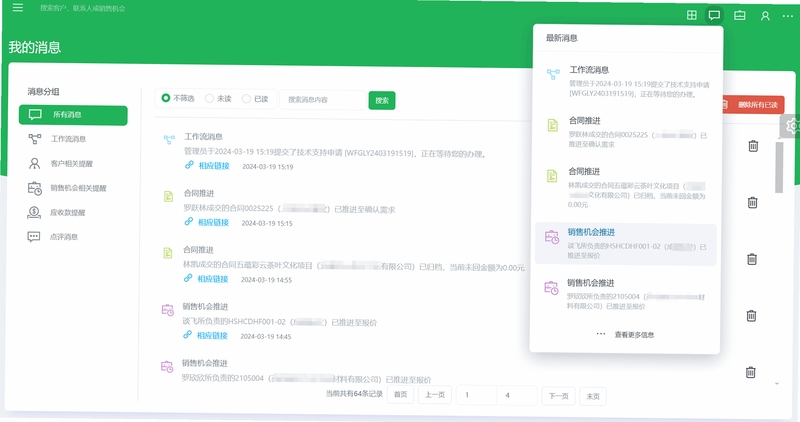
Task: Click the document icon of 罗跃林 合同推进 in list
Action: click(x=168, y=196)
